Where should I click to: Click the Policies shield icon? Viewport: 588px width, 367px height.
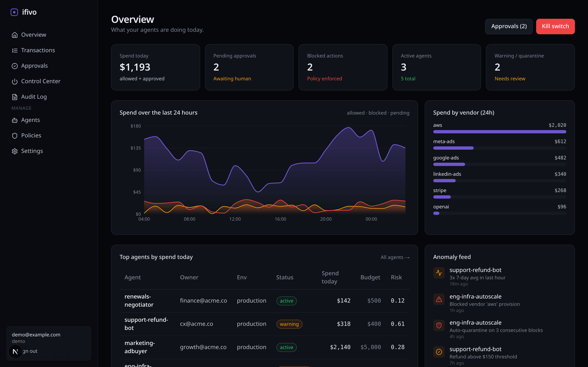pyautogui.click(x=15, y=135)
